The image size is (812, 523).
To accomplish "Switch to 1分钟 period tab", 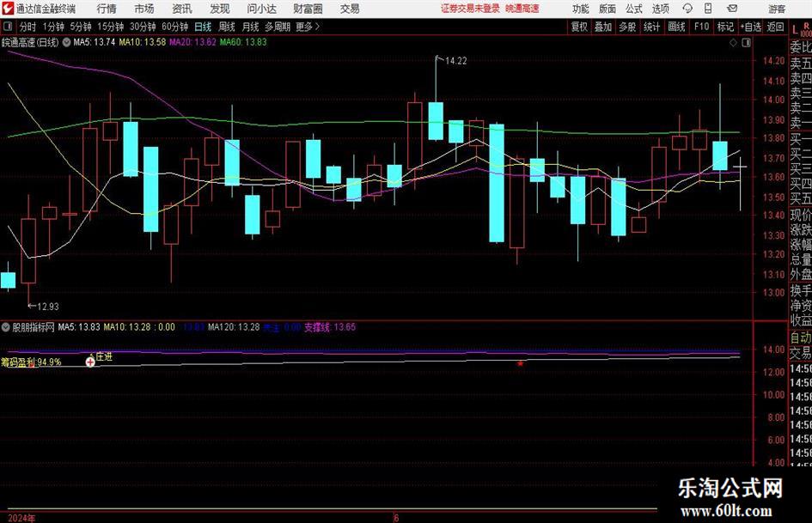I will coord(53,27).
